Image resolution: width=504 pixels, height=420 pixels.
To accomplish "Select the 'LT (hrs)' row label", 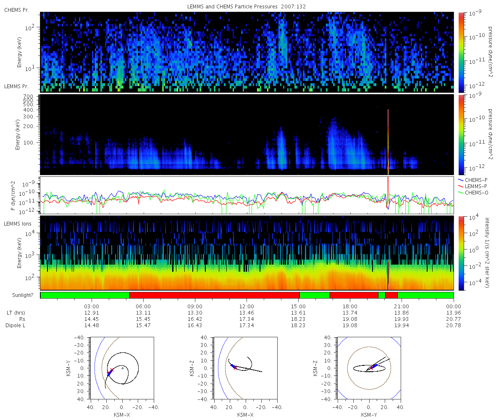I will pyautogui.click(x=16, y=313).
